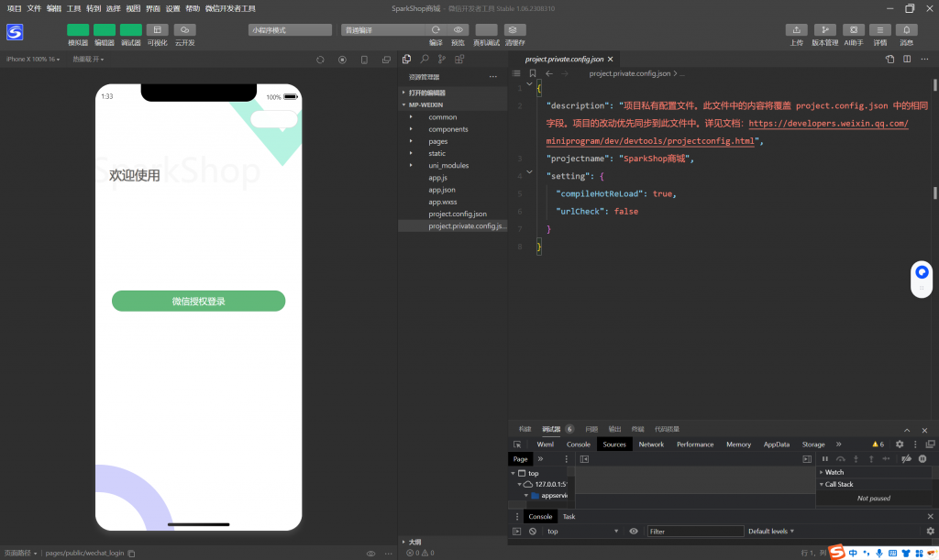Click the search icon in the sidebar
The height and width of the screenshot is (560, 939).
coord(425,60)
